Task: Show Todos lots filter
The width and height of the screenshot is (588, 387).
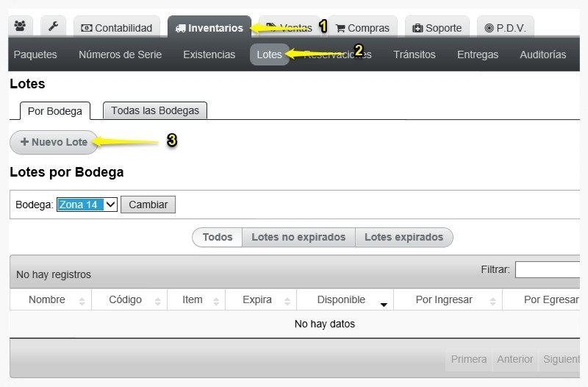Action: click(218, 237)
